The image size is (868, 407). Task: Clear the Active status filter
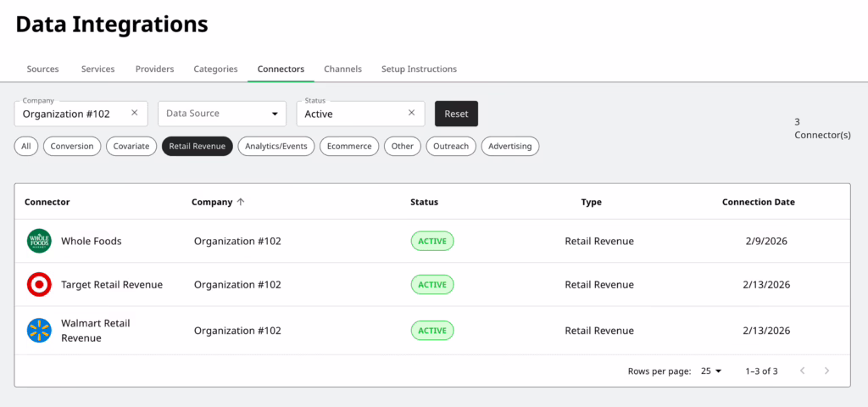point(411,113)
